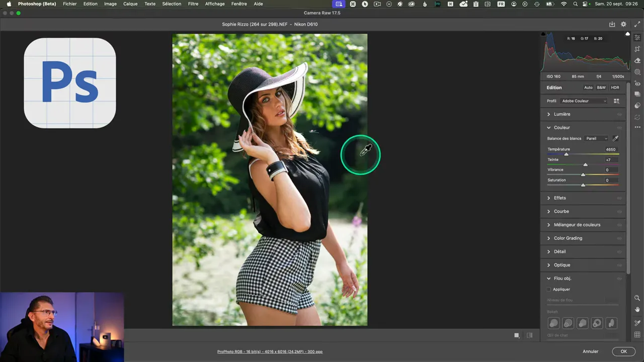Click the Annuler button

point(591,351)
